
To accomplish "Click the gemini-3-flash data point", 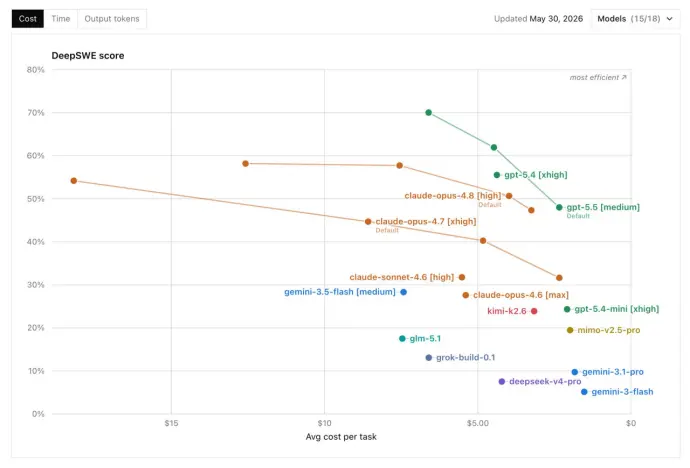I will click(x=584, y=392).
